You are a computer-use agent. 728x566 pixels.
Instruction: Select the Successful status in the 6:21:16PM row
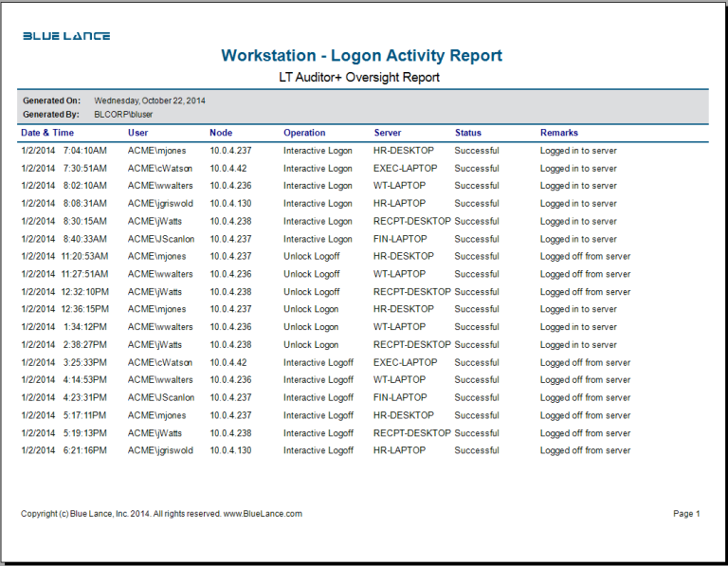[x=477, y=451]
